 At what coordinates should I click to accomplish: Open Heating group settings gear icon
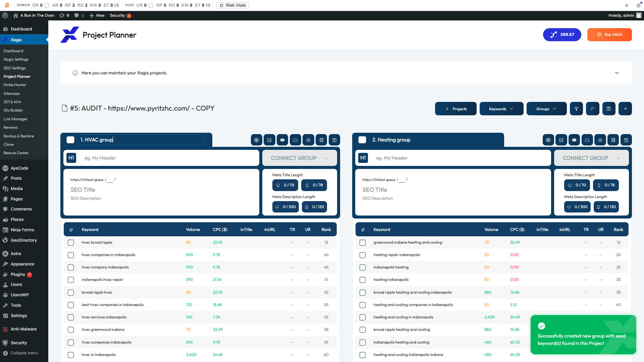point(548,140)
